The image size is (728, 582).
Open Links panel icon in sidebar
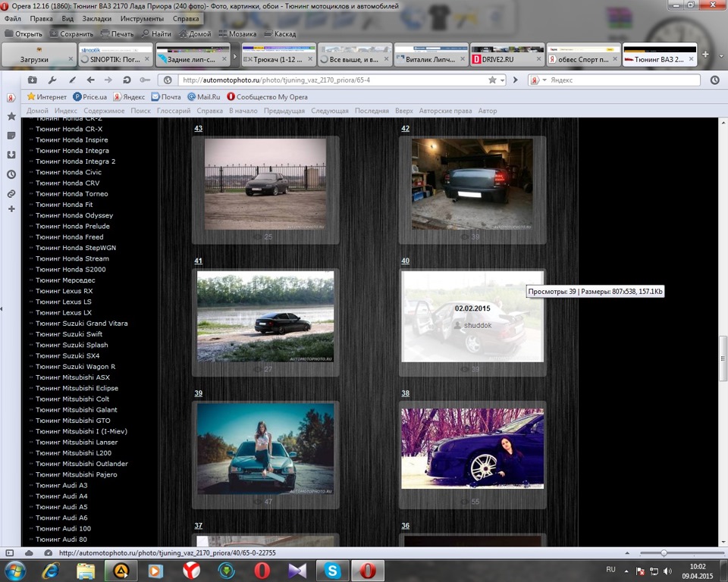[11, 193]
